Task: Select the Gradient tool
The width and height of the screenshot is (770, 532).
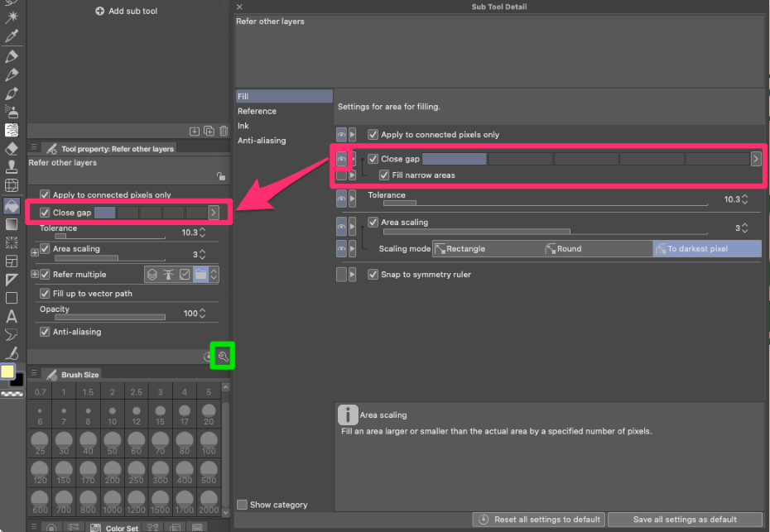Action: pyautogui.click(x=12, y=224)
